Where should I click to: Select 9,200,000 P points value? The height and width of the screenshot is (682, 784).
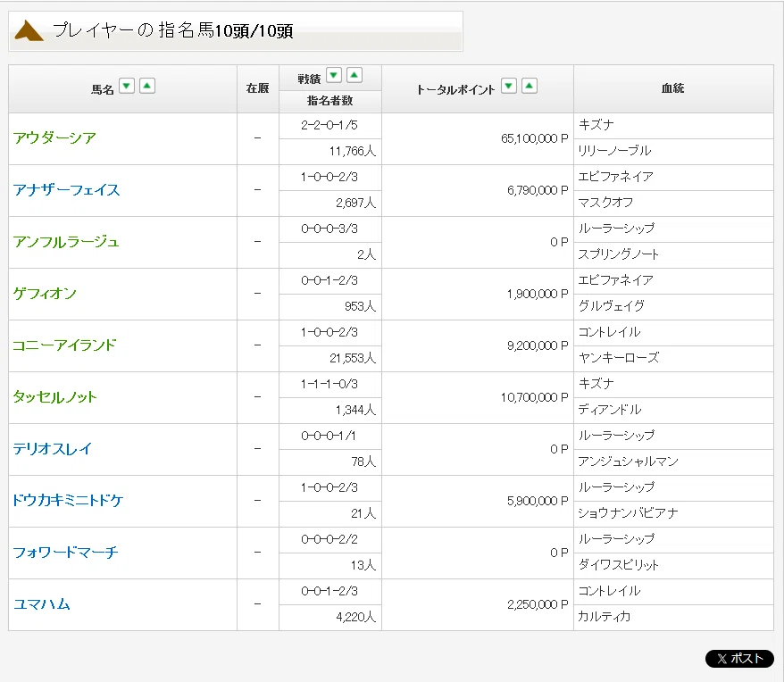pyautogui.click(x=538, y=346)
